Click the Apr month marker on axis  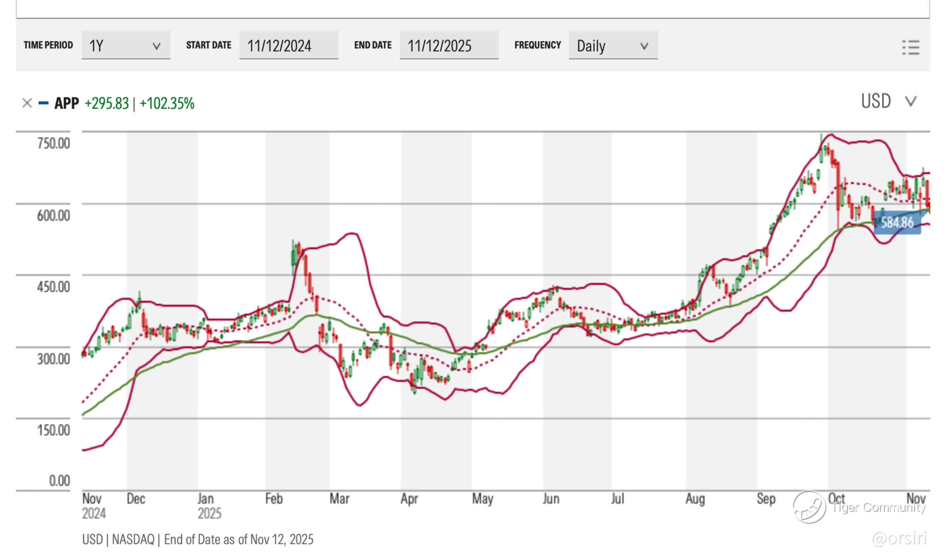pos(409,499)
